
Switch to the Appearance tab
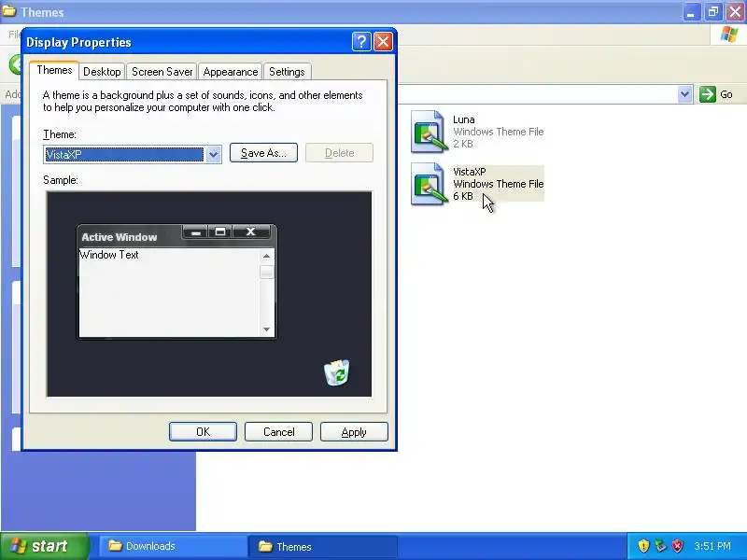click(230, 72)
